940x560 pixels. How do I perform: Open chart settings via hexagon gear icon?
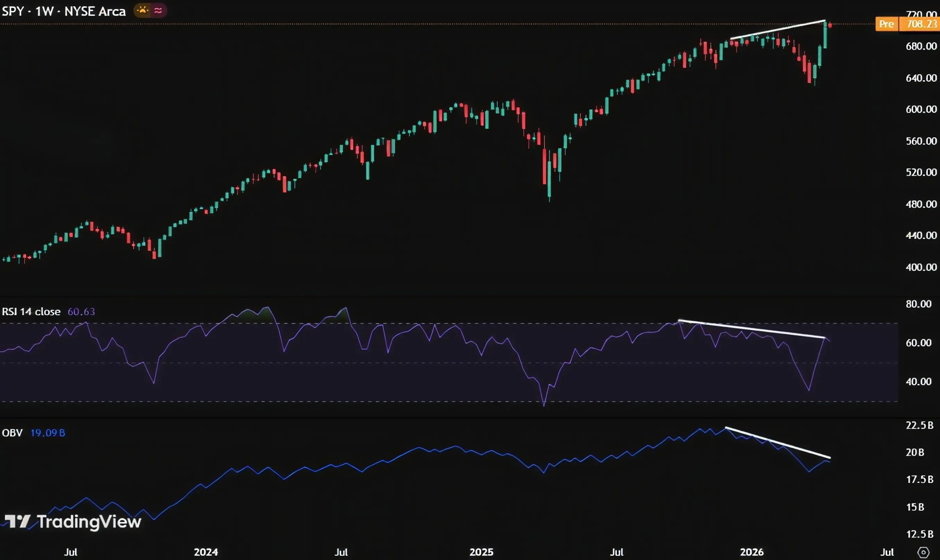click(923, 552)
